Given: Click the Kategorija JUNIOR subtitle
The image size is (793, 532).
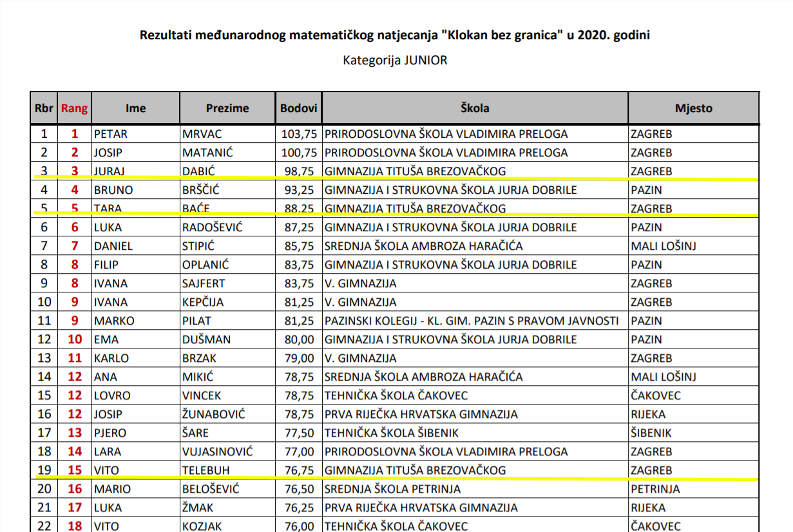Looking at the screenshot, I should pos(395,61).
